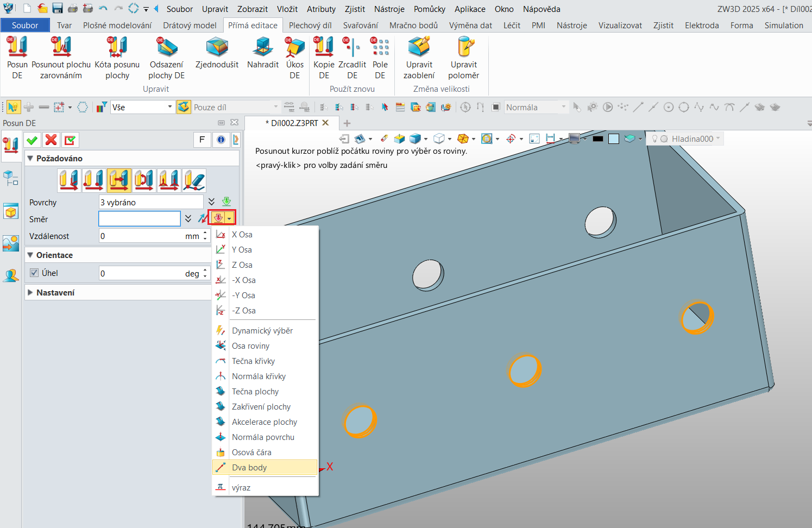Click the Save icon in title bar
The image size is (812, 528).
58,9
